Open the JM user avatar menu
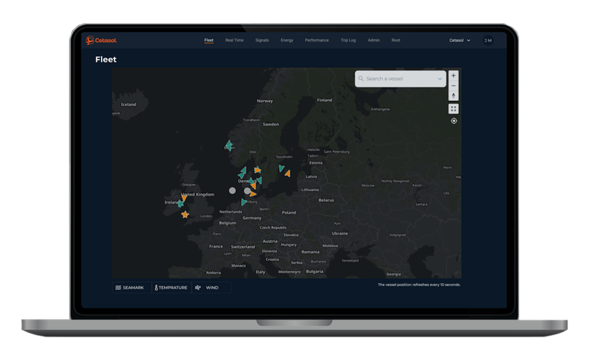598x364 pixels. (x=488, y=41)
